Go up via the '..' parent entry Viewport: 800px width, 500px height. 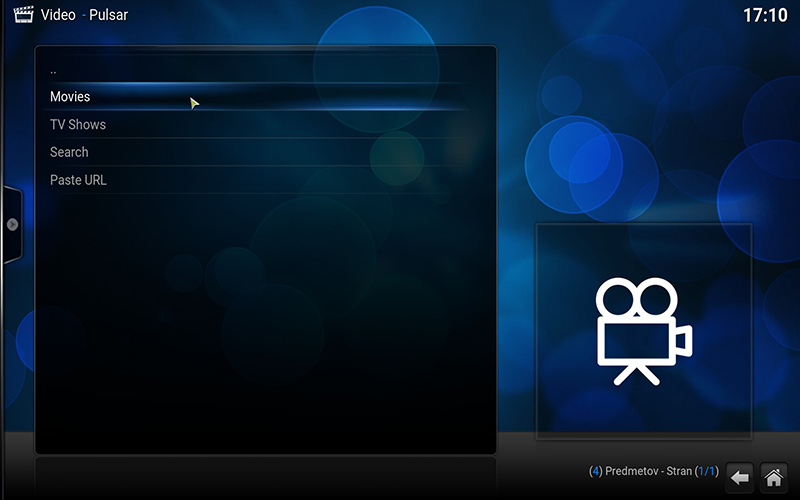54,70
